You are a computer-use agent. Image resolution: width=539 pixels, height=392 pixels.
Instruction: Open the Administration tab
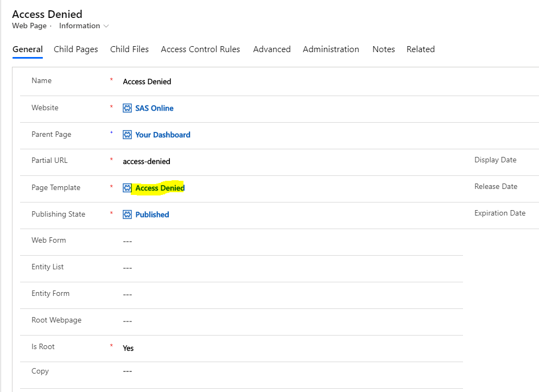pos(331,49)
